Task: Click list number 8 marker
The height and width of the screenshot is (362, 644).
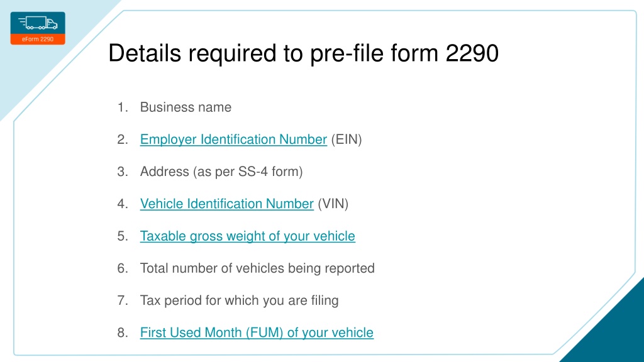Action: pyautogui.click(x=123, y=332)
